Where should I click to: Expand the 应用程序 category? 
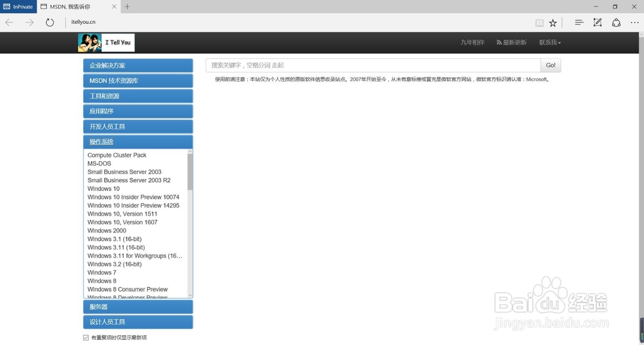coord(138,111)
